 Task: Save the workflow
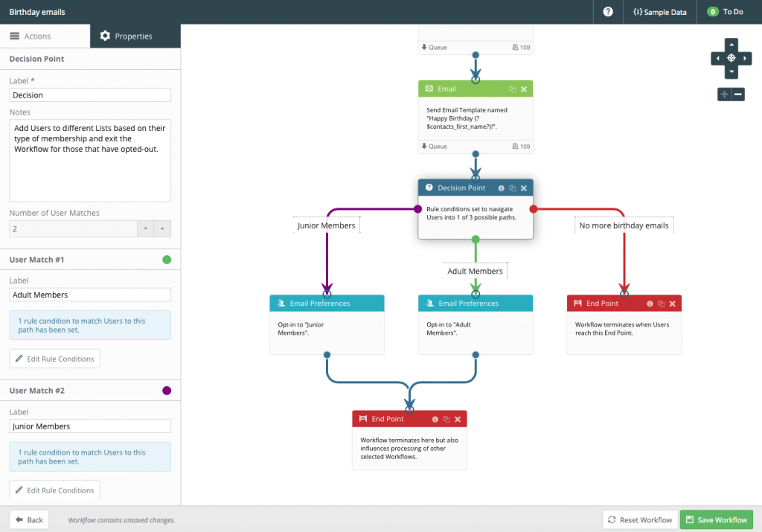pos(716,519)
